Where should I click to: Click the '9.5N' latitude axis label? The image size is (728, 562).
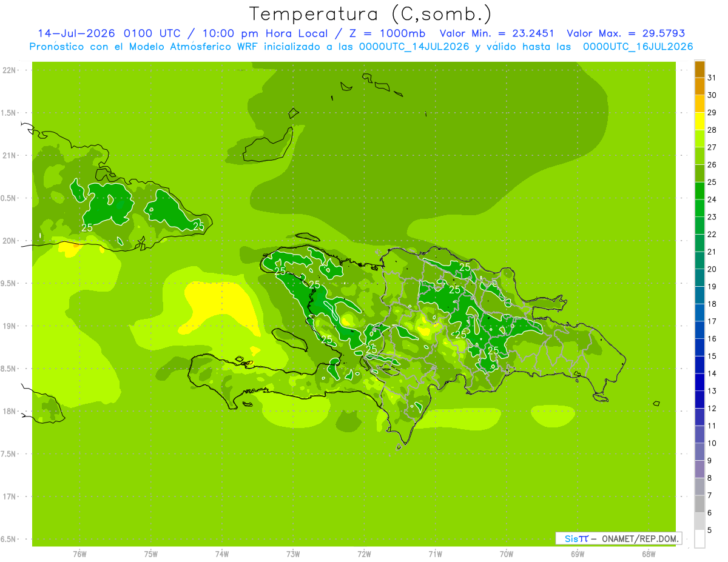(x=8, y=283)
